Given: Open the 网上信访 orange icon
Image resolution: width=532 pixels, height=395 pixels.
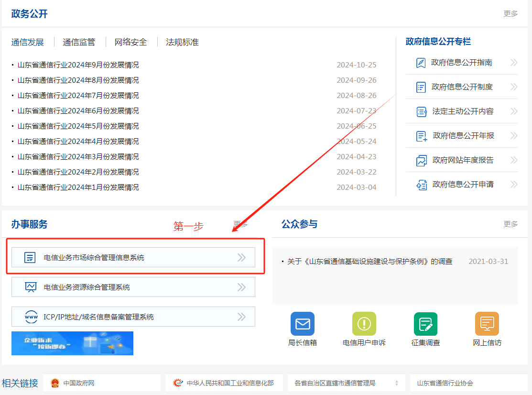Looking at the screenshot, I should tap(487, 324).
